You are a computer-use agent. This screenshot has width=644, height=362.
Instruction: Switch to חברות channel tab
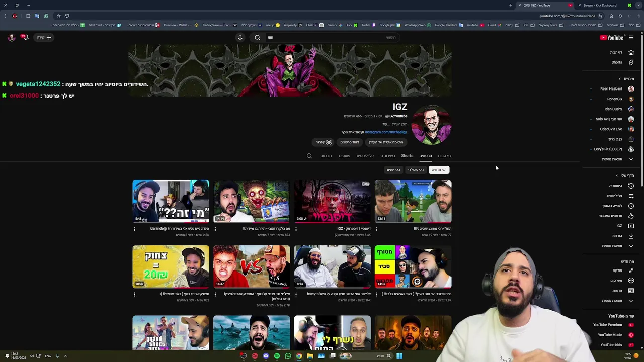[327, 156]
